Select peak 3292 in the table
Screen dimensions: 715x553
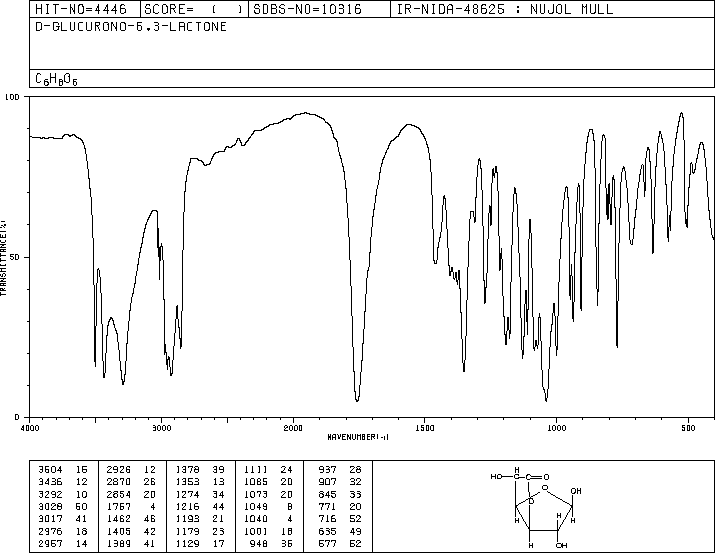pos(50,494)
